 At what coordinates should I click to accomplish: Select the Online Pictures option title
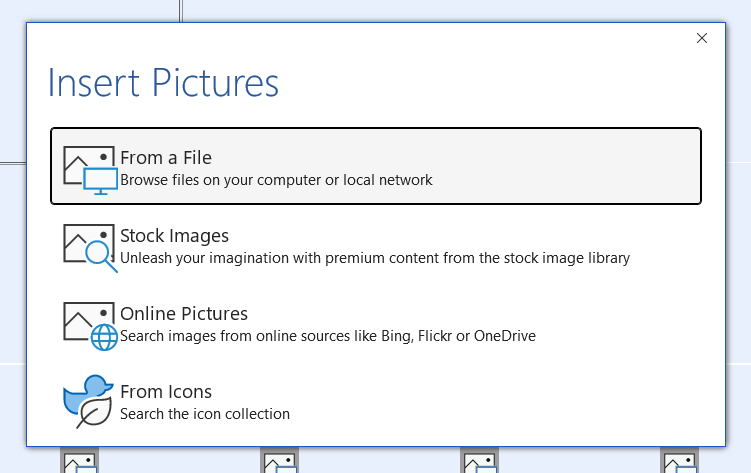click(184, 314)
